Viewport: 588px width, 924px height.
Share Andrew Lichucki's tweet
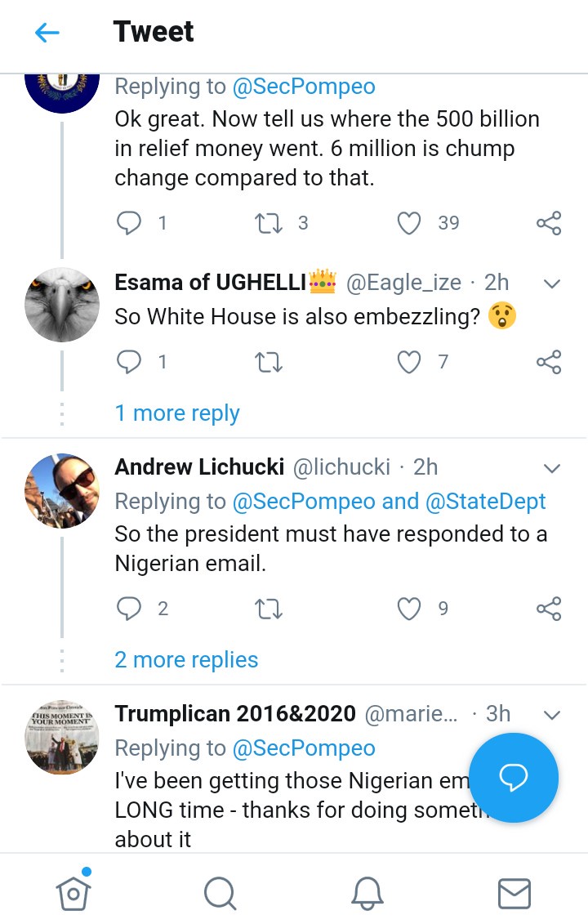(x=549, y=608)
